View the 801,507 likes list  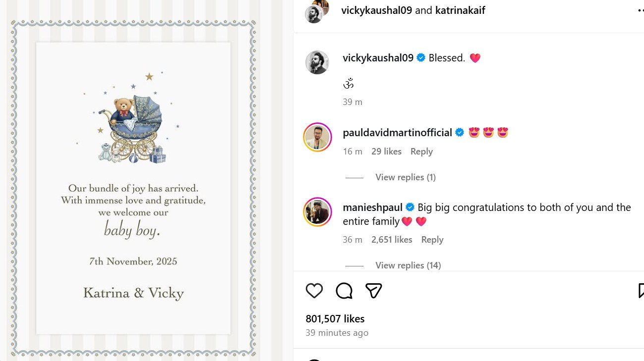[x=335, y=319]
